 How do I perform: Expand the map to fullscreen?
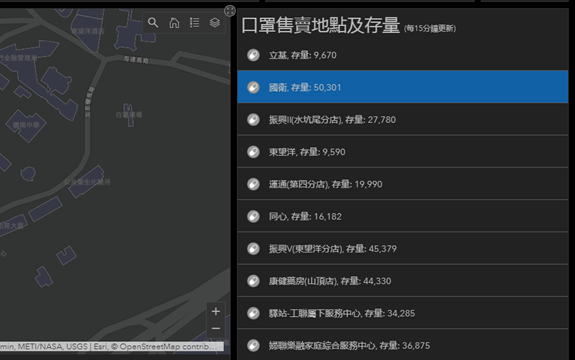click(230, 11)
